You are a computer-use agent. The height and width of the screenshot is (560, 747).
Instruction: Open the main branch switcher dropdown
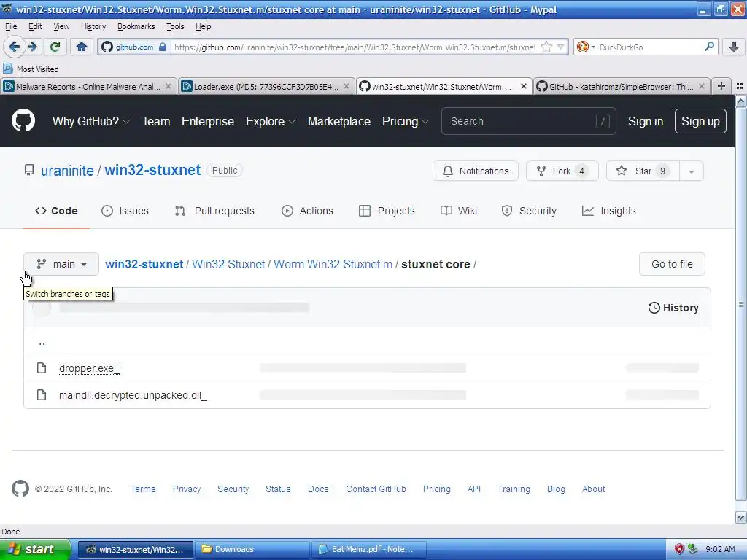tap(61, 264)
